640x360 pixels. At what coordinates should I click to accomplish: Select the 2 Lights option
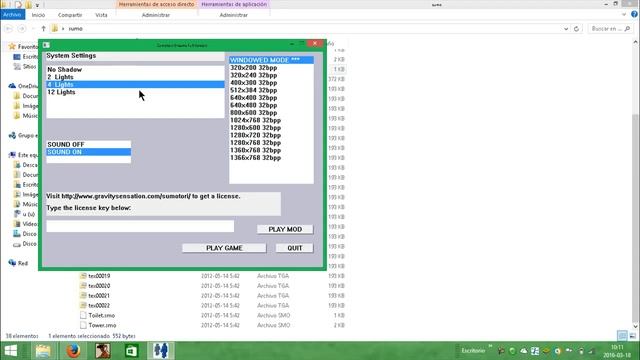click(x=135, y=77)
